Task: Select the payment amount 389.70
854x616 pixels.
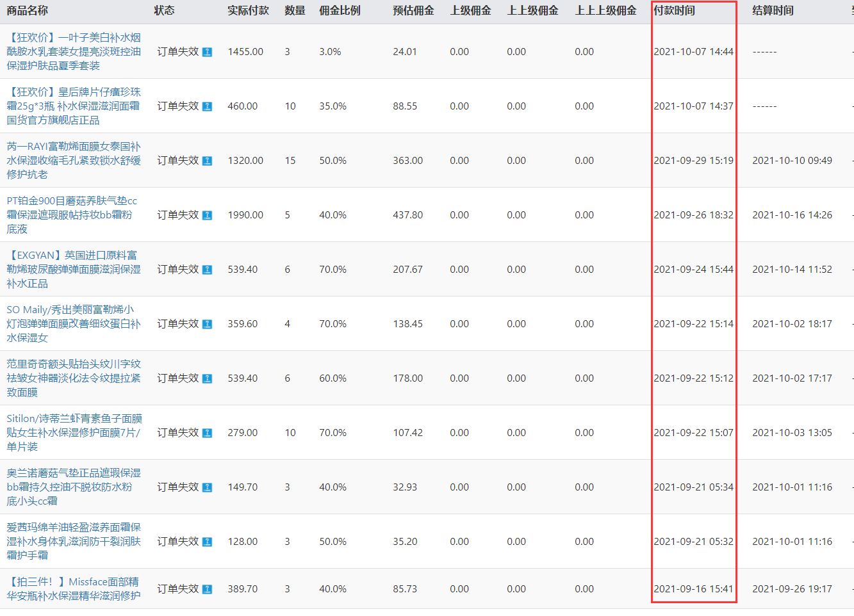Action: [x=243, y=589]
